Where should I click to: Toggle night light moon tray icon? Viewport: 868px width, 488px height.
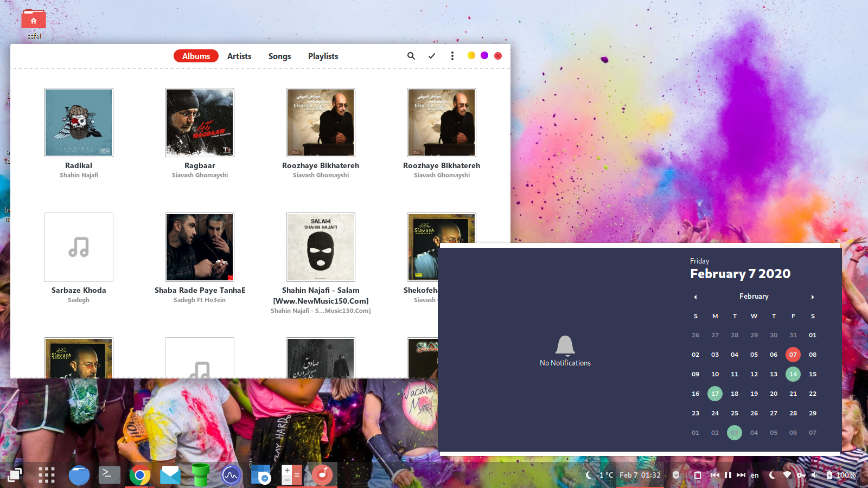(773, 475)
